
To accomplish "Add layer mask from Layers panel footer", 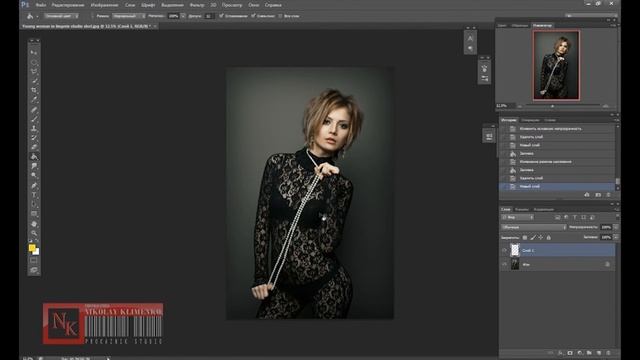I will point(570,353).
